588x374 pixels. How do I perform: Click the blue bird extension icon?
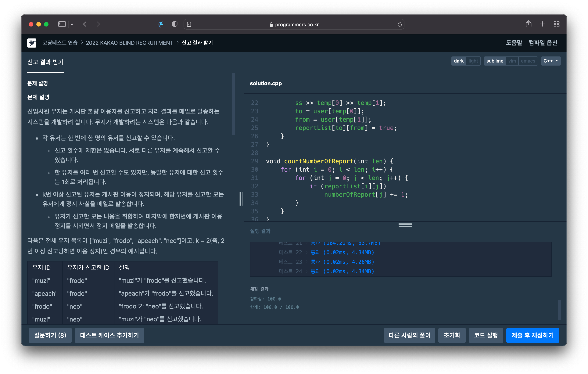pos(161,24)
